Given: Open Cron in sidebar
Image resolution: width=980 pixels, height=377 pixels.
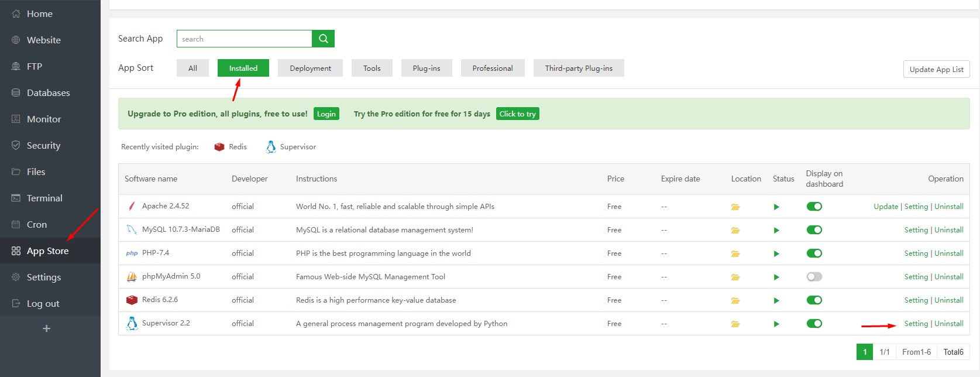Looking at the screenshot, I should click(x=50, y=224).
